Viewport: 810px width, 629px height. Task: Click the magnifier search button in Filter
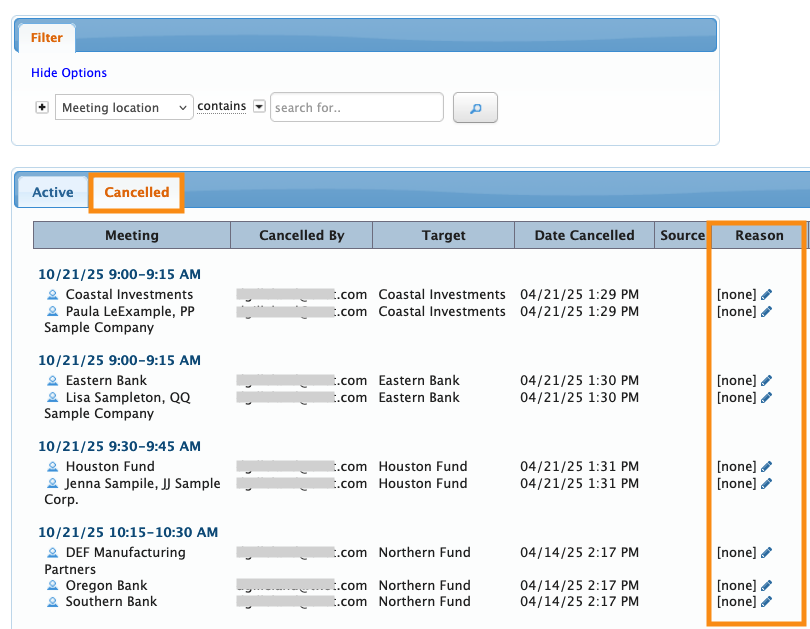tap(475, 107)
